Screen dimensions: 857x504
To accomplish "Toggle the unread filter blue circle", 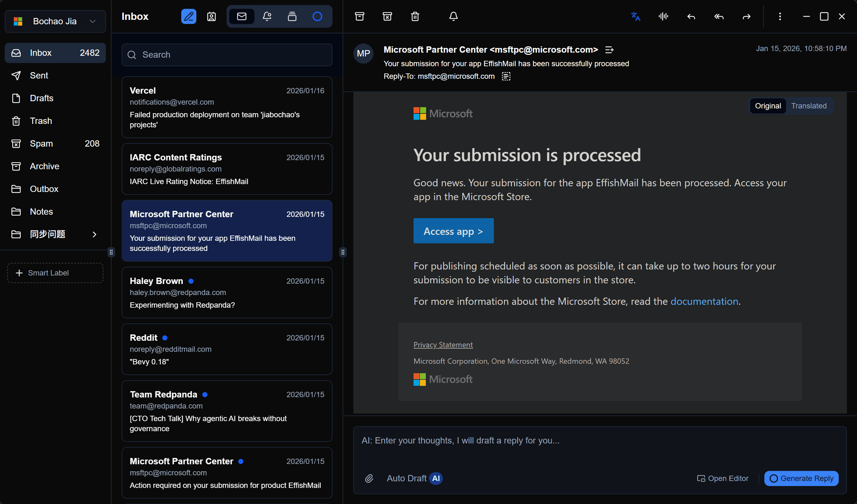I will click(317, 16).
